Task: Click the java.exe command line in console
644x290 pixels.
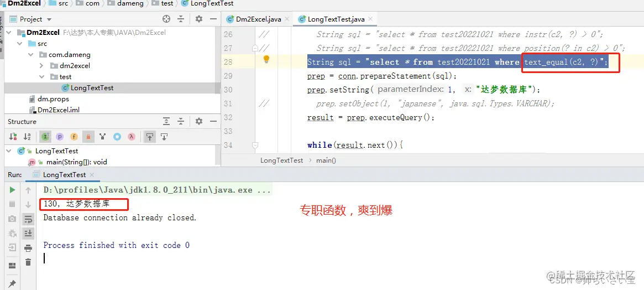Action: [x=158, y=190]
